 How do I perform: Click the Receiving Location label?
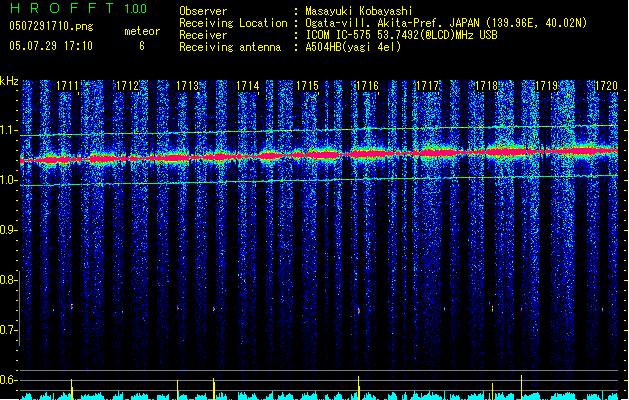[x=233, y=23]
